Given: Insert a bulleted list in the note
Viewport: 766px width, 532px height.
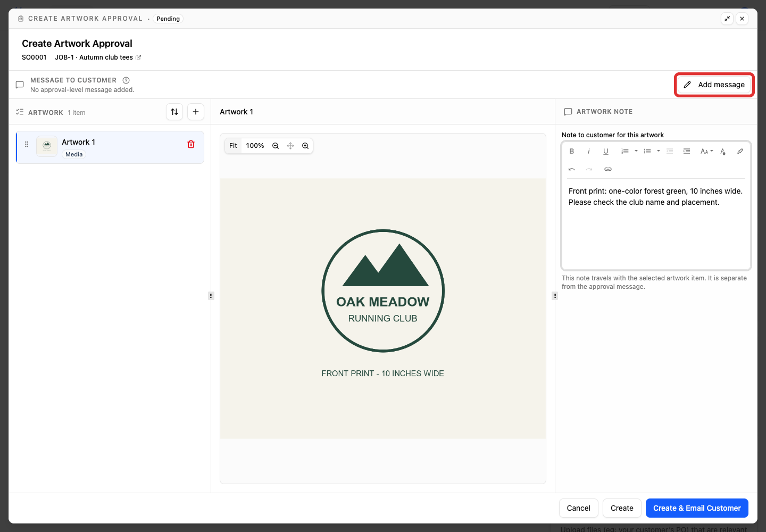Looking at the screenshot, I should [647, 151].
